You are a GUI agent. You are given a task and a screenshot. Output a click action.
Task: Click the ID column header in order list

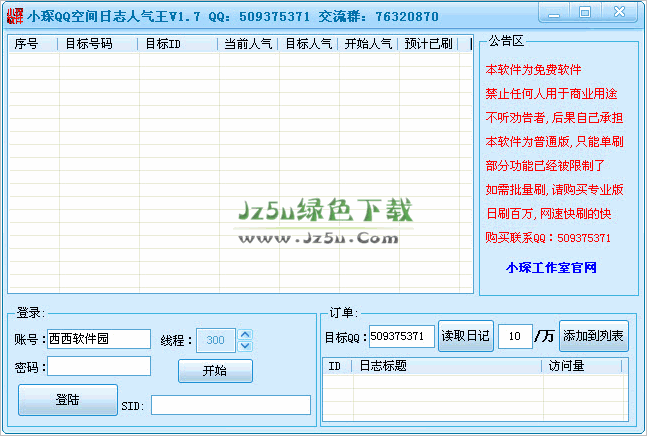click(x=337, y=366)
